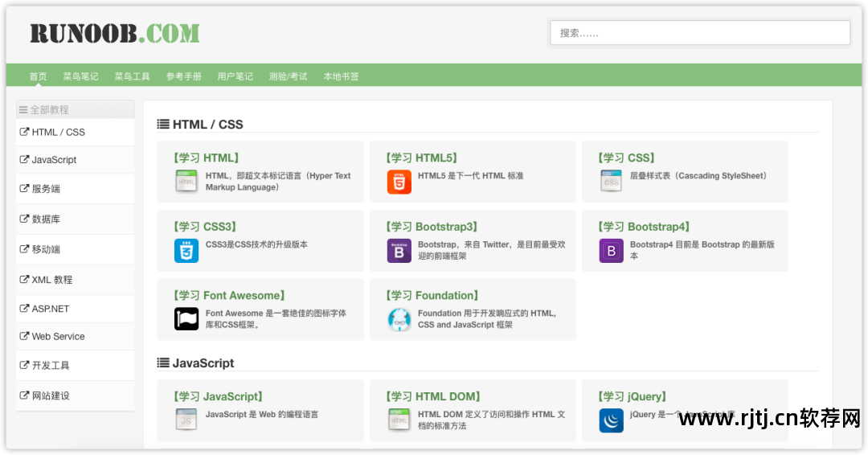This screenshot has height=455, width=868.
Task: Click the 搜索 search input field
Action: coord(699,33)
